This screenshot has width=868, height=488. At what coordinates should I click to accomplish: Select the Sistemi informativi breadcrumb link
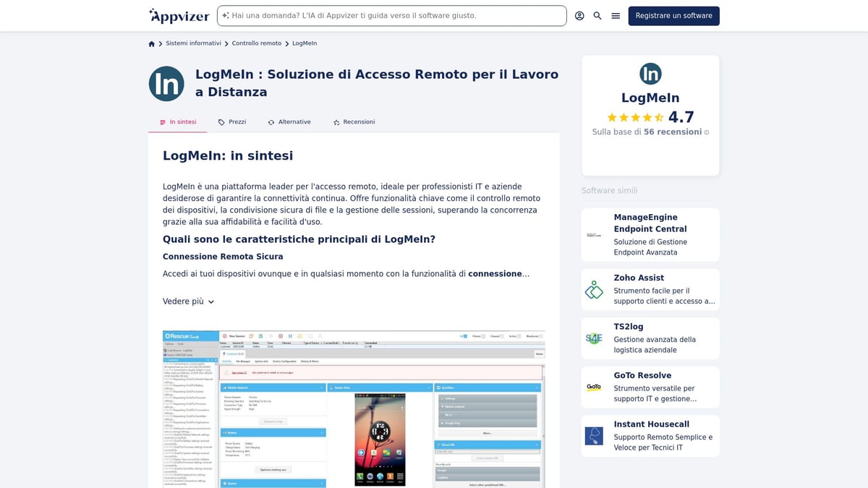tap(192, 43)
